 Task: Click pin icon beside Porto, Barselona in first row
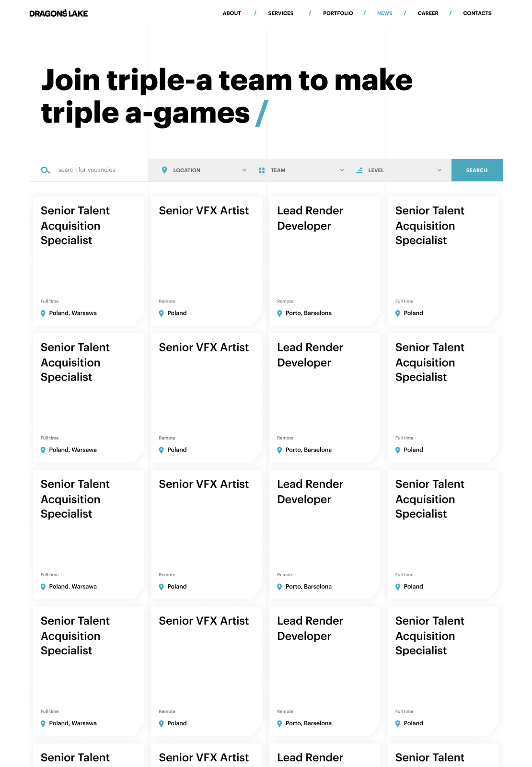[279, 314]
